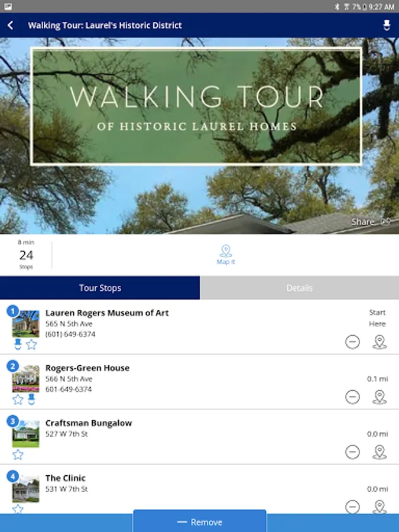Tap the back arrow in the header

tap(11, 25)
